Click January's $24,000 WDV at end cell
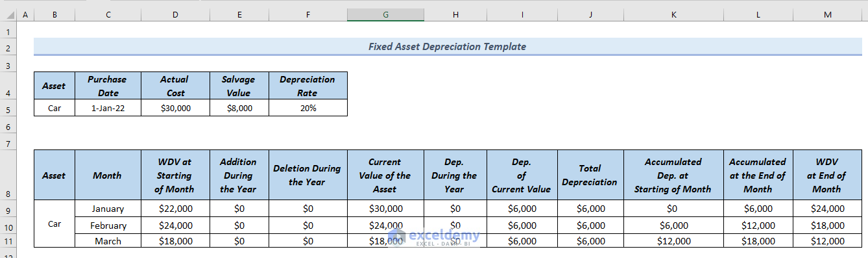The height and width of the screenshot is (258, 868). pos(828,209)
